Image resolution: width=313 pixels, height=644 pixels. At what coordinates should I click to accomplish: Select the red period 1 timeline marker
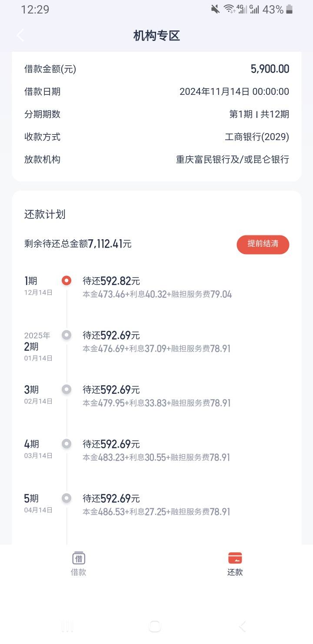[67, 281]
